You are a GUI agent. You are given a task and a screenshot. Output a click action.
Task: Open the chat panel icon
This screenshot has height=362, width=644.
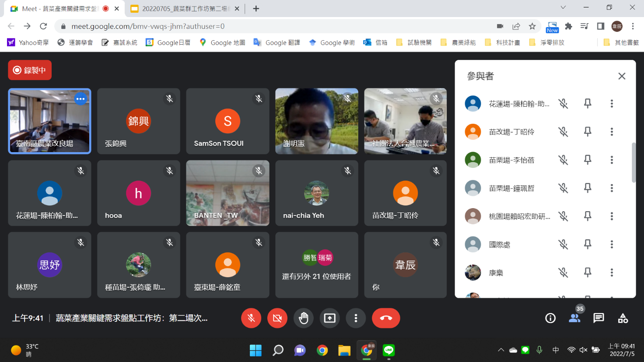[x=598, y=318]
